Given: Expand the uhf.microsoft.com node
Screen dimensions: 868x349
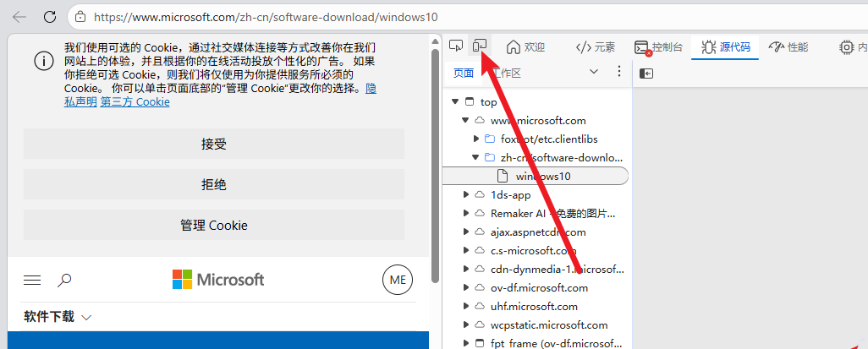Looking at the screenshot, I should [465, 307].
